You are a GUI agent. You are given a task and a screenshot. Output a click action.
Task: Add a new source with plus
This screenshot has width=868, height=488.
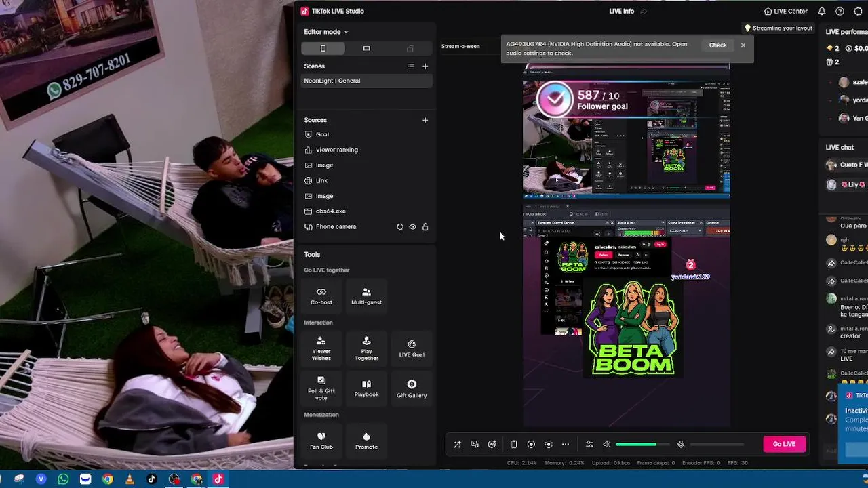425,120
